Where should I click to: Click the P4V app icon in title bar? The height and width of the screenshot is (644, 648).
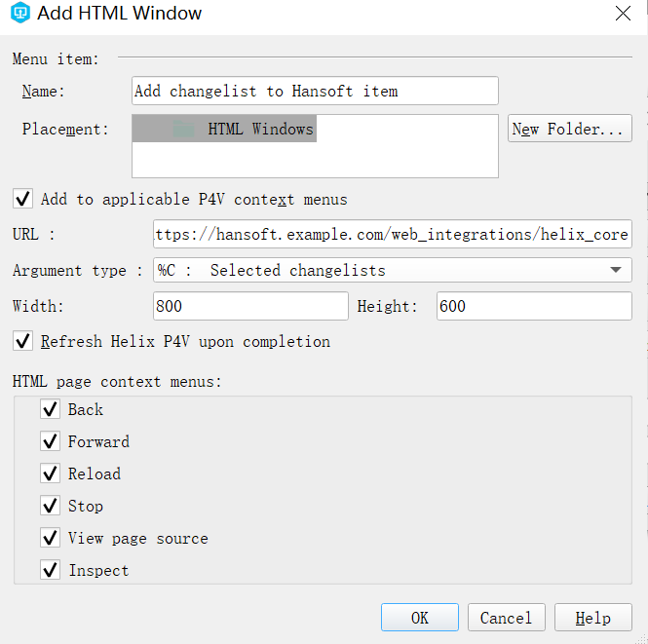[x=20, y=14]
